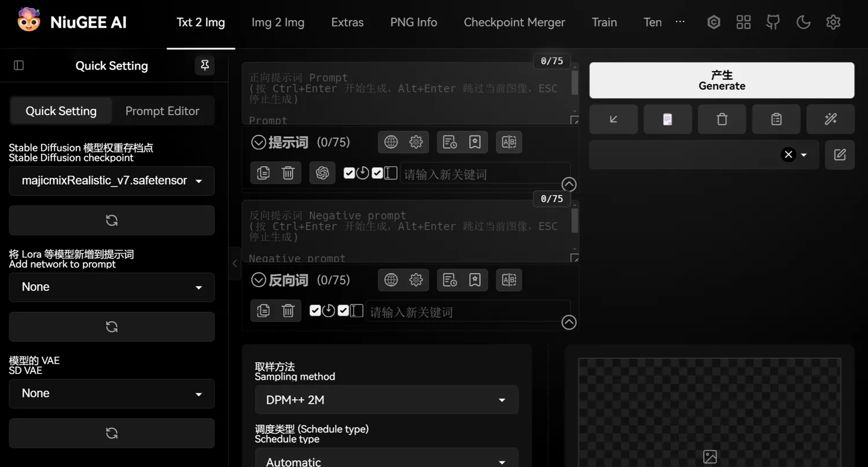Click the circled up-arrow under 反向词 keyword field
The width and height of the screenshot is (868, 467).
point(569,322)
